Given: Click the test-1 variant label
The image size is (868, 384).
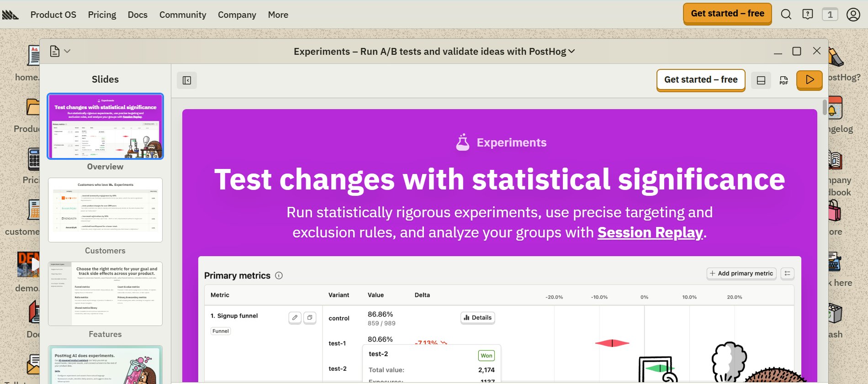Looking at the screenshot, I should (337, 343).
